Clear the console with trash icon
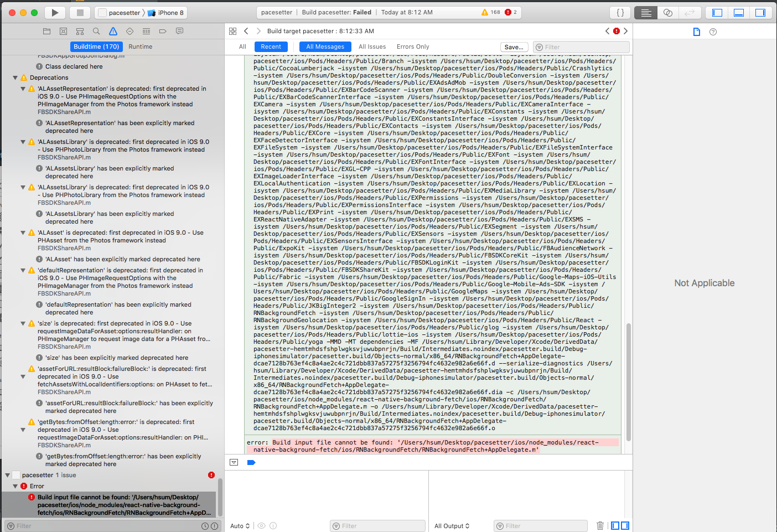777x532 pixels. coord(600,525)
